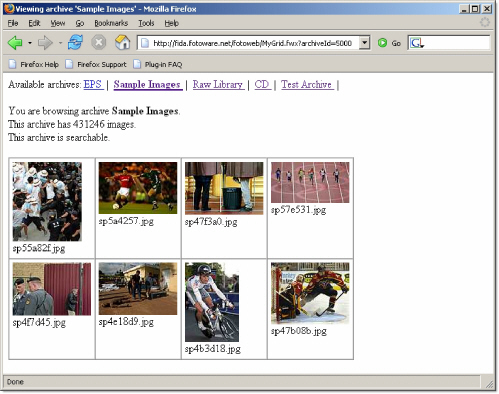
Task: Select the uniformed officers thumbnail sp4f7d45.jpg
Action: click(52, 289)
